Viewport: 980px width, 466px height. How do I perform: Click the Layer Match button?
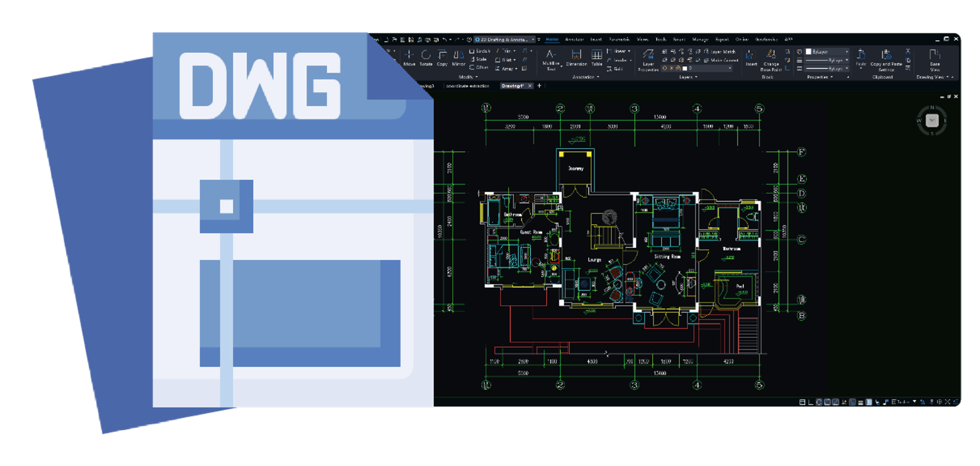(x=720, y=52)
